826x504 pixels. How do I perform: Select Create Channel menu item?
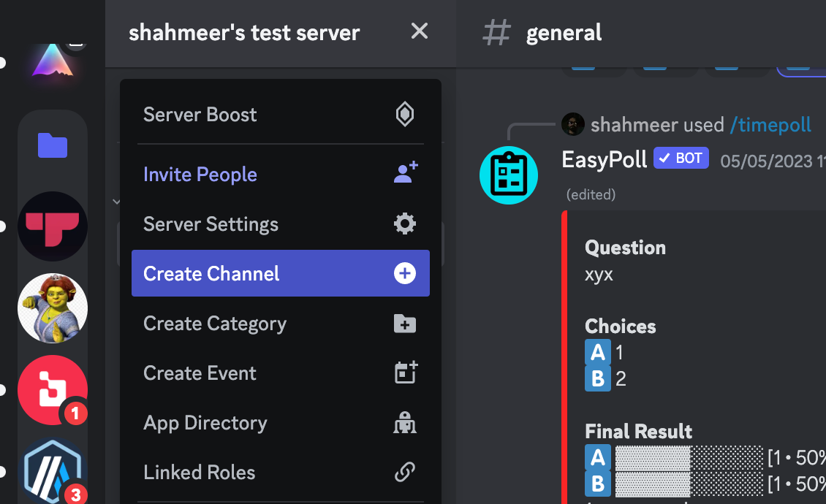click(x=280, y=273)
